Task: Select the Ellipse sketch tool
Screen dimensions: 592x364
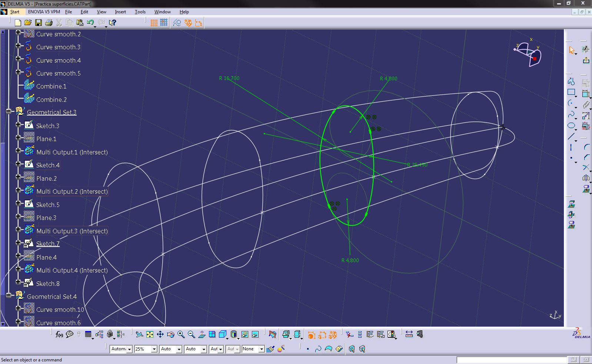Action: (571, 126)
